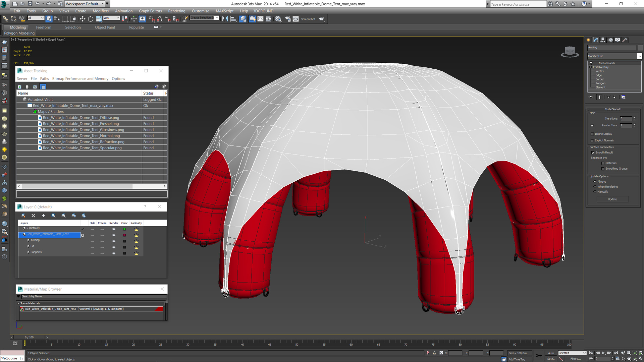Toggle Render Iters enable checkbox
Screen dimensions: 644x362
(x=592, y=126)
